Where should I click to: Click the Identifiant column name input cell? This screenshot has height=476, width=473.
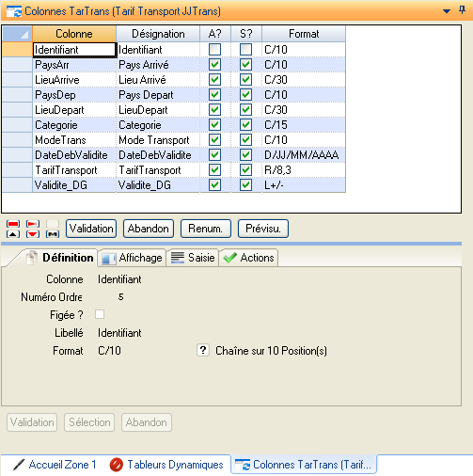click(74, 50)
